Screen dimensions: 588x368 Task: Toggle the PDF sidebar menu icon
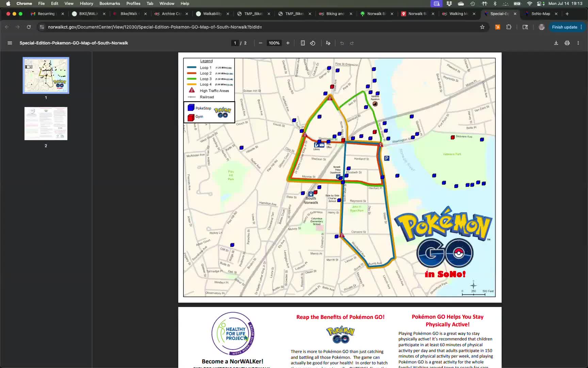10,43
